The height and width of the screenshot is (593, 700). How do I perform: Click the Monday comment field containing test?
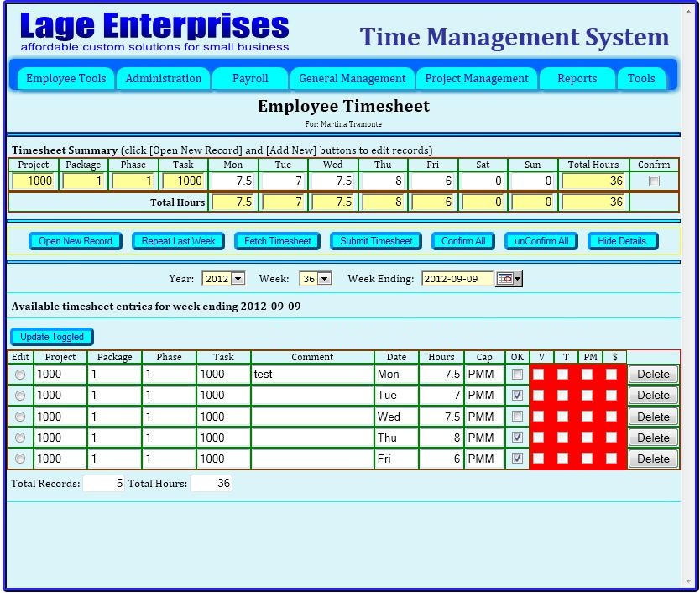[x=312, y=374]
